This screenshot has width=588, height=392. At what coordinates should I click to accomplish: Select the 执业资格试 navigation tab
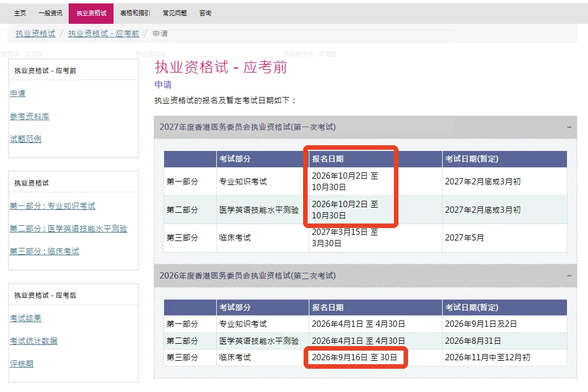[x=91, y=13]
